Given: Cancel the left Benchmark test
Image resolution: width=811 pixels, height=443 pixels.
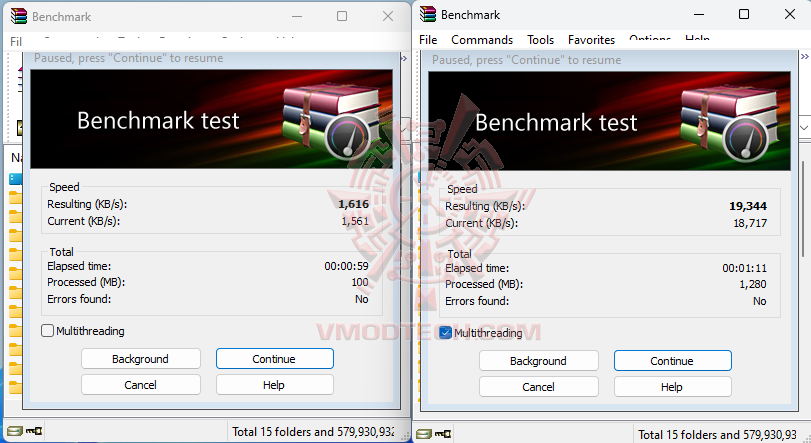Looking at the screenshot, I should (x=141, y=385).
